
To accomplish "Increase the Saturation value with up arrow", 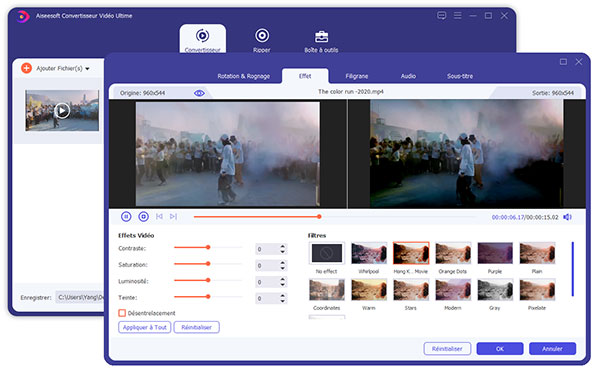I will [x=282, y=263].
